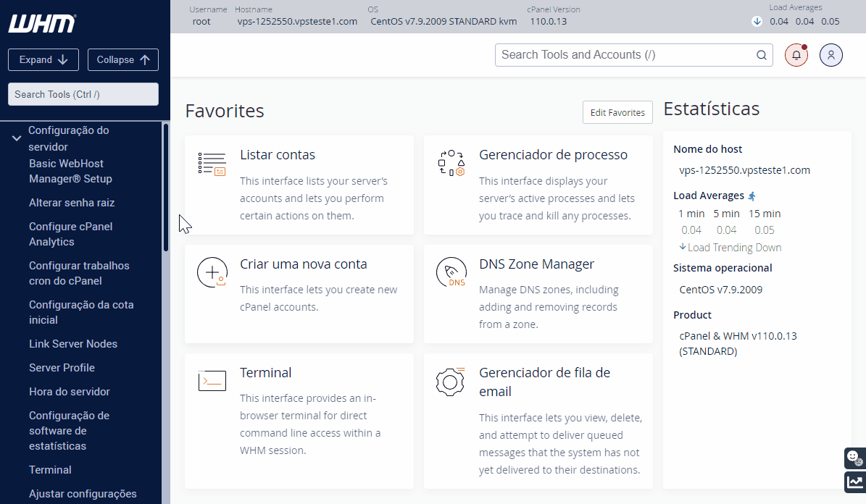
Task: Open Configuração da cota inicial
Action: pos(81,312)
